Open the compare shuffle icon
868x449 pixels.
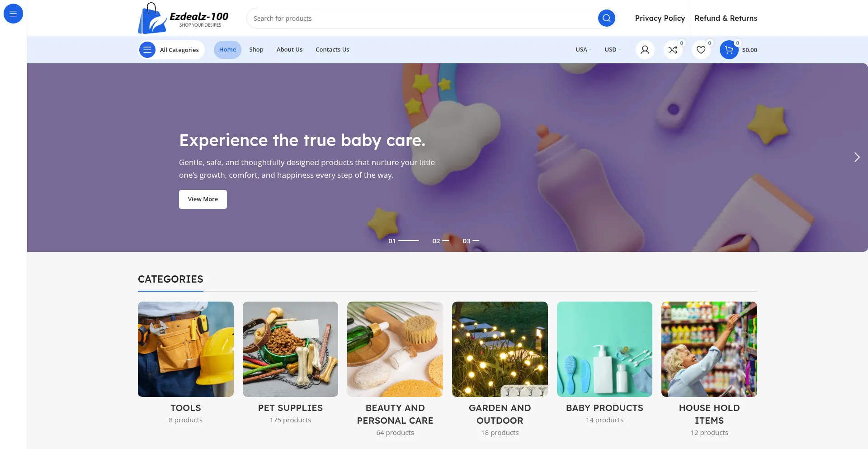point(673,50)
